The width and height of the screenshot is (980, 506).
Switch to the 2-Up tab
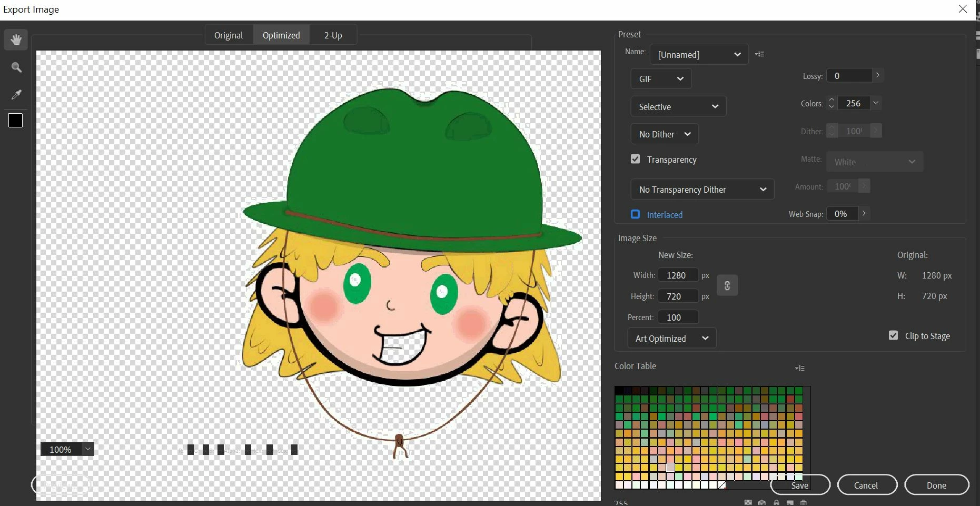pos(333,35)
